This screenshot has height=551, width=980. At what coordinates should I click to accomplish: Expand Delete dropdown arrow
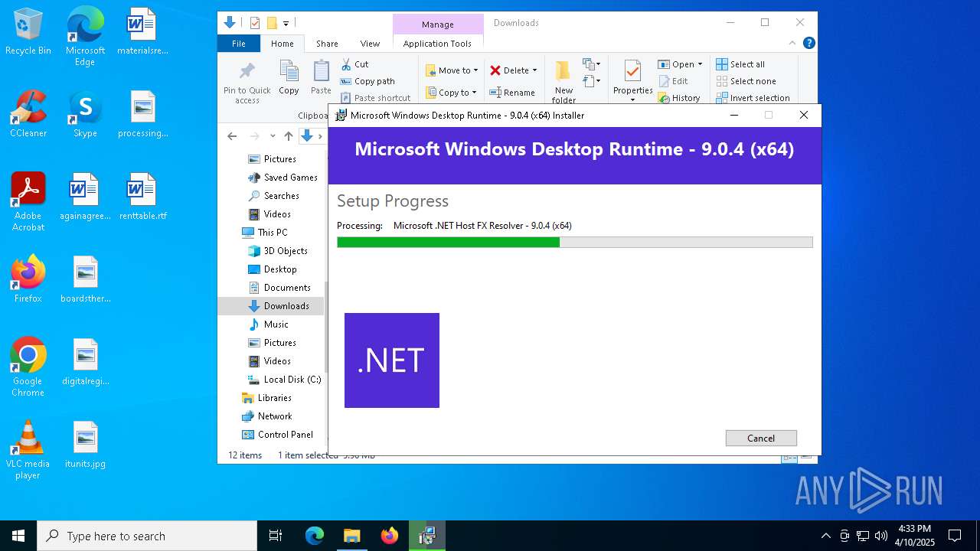pos(534,70)
